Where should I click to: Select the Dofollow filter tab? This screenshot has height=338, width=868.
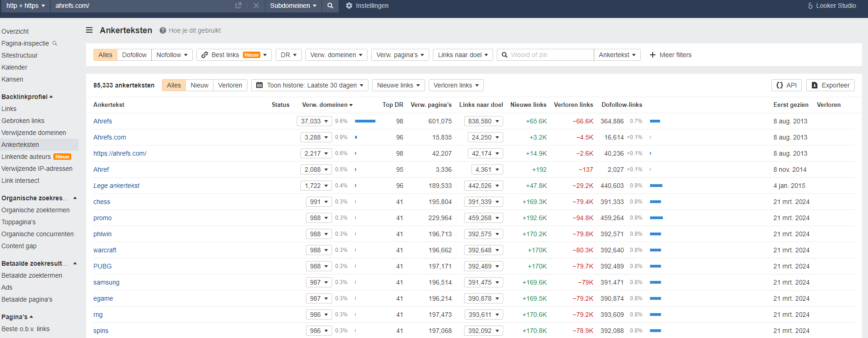(134, 55)
